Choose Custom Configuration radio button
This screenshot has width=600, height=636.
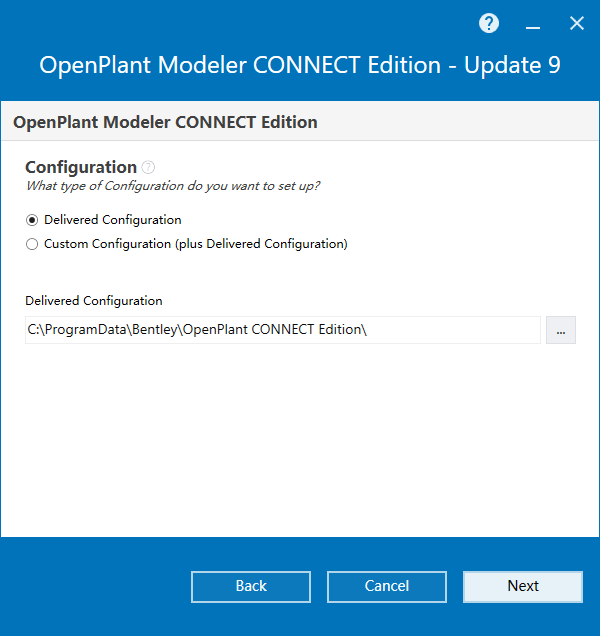click(32, 244)
